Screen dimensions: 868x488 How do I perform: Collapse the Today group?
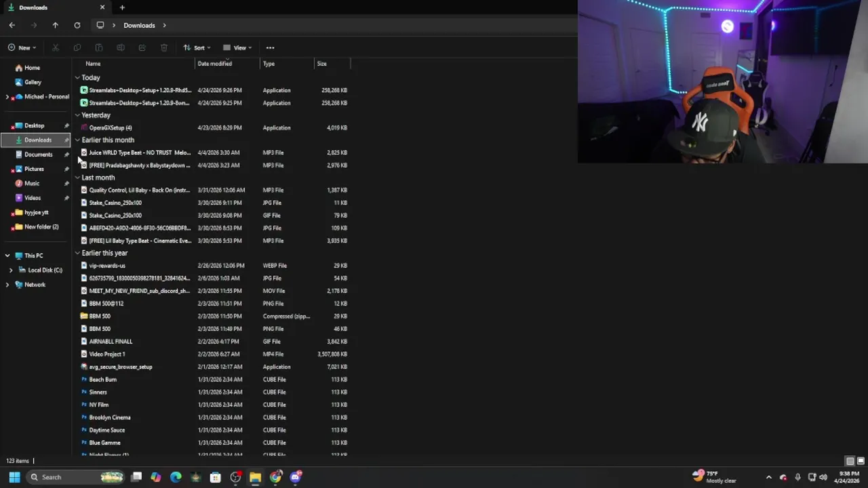pyautogui.click(x=77, y=78)
